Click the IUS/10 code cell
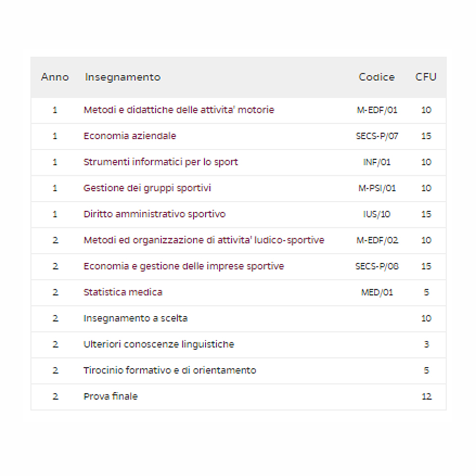 (377, 214)
